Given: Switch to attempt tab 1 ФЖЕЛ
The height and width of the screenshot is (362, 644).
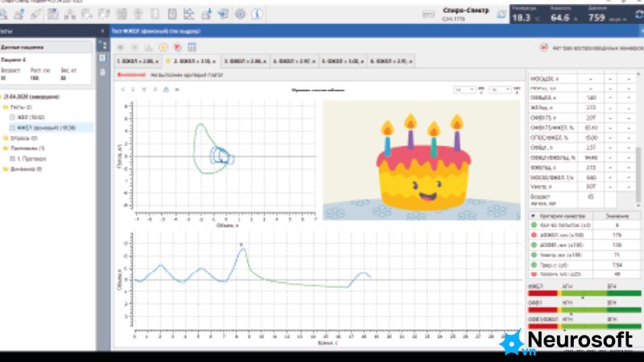Looking at the screenshot, I should (138, 61).
